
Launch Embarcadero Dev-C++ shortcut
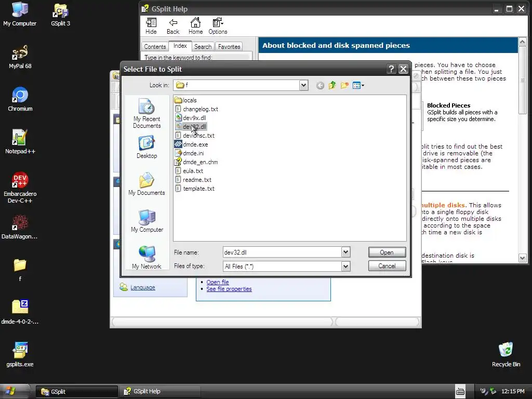pos(20,187)
